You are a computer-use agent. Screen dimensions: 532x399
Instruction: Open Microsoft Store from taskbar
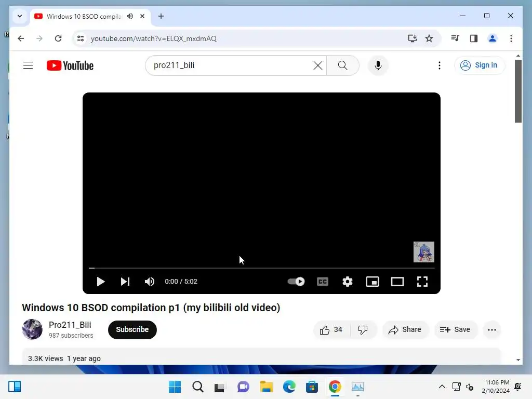pos(312,387)
